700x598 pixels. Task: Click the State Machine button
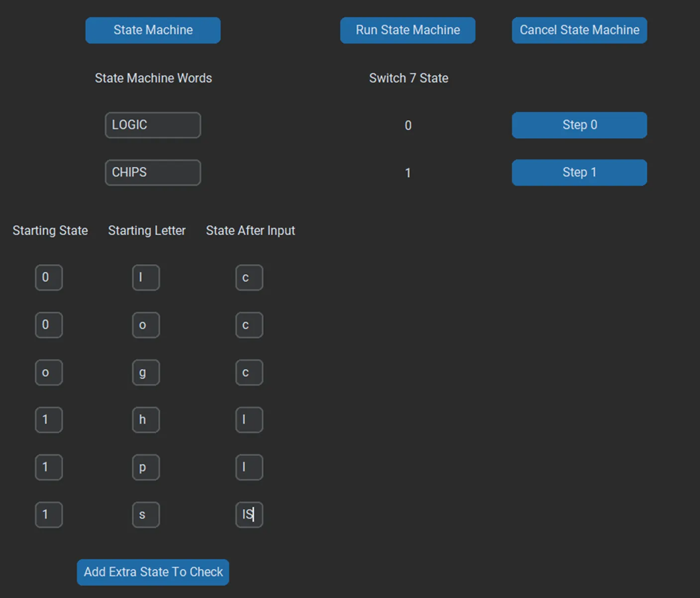click(153, 30)
